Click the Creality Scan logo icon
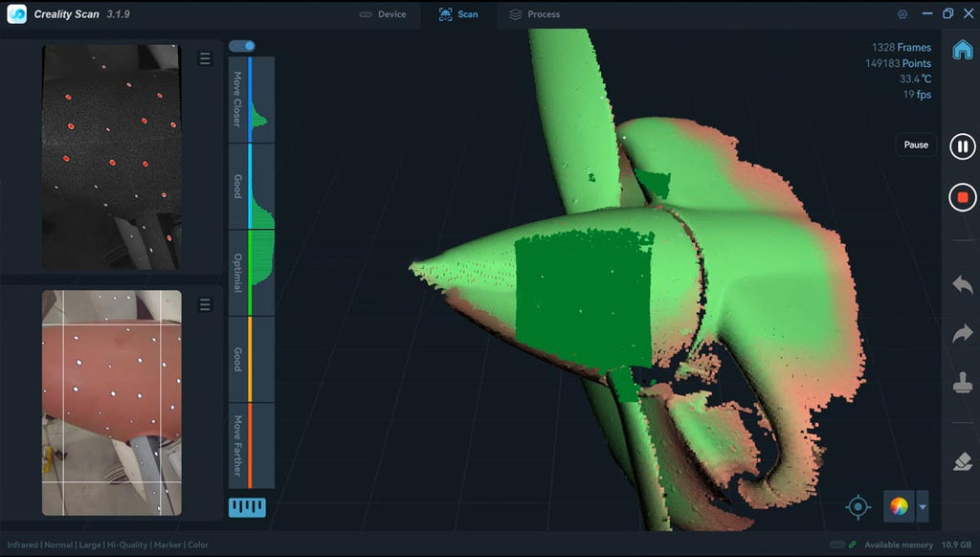 (x=16, y=14)
